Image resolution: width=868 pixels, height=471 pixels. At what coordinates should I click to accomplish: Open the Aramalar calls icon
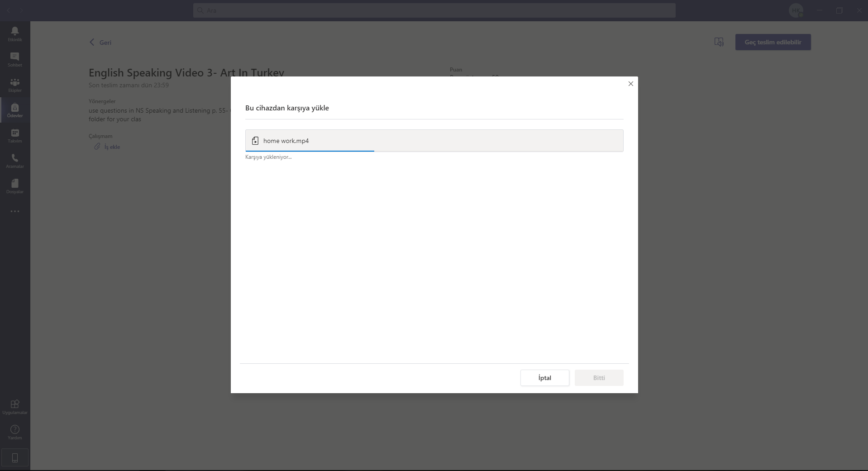point(15,158)
